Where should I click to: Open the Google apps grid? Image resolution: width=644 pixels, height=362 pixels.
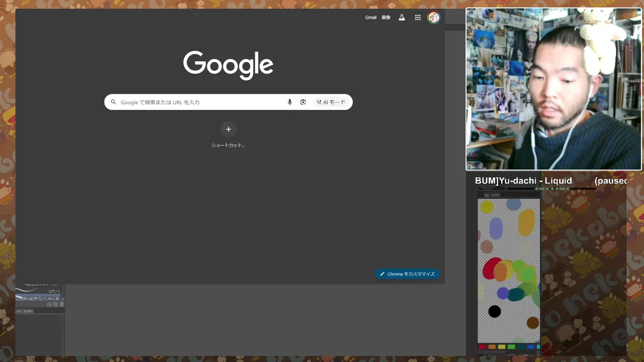tap(418, 18)
